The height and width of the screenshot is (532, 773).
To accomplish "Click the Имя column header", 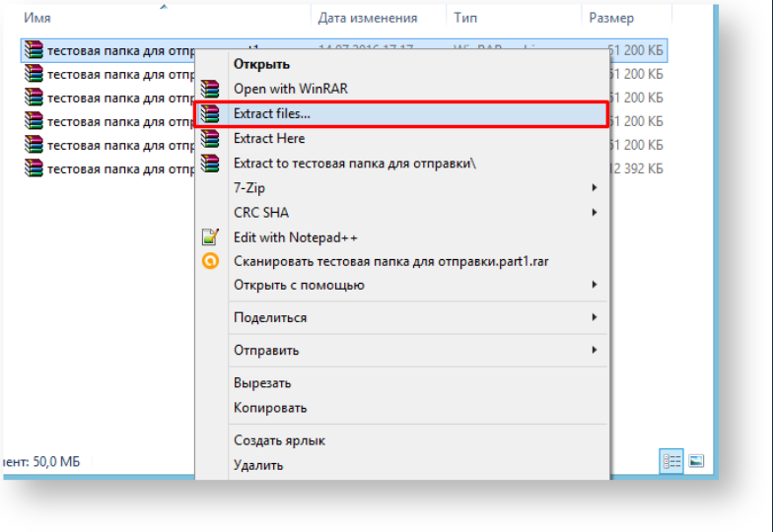I will (38, 18).
